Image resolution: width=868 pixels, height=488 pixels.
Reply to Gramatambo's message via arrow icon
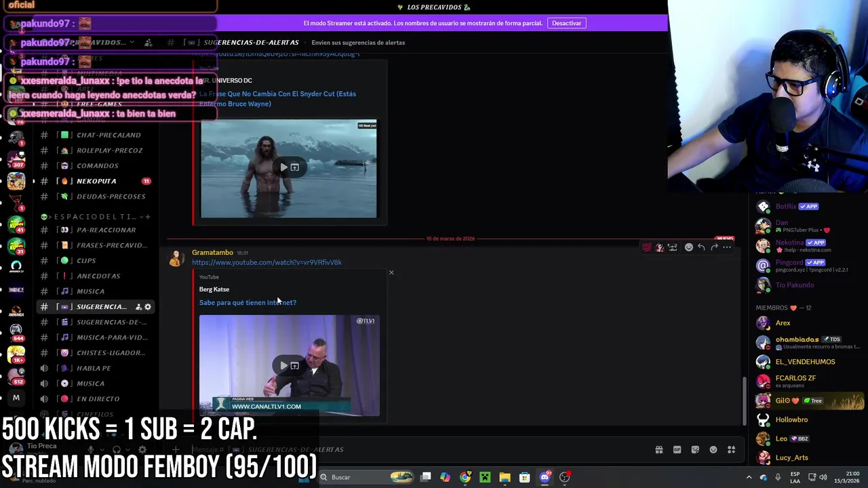pos(701,247)
